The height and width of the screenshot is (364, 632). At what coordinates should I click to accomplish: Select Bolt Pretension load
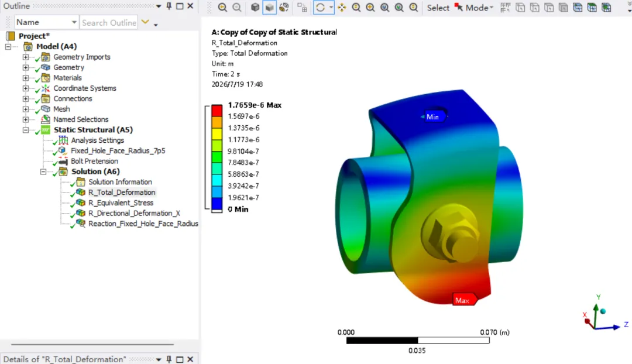tap(94, 162)
